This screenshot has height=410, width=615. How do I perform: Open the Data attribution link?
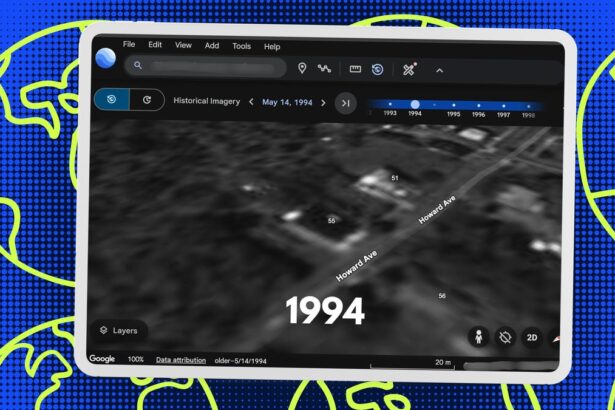pyautogui.click(x=181, y=360)
